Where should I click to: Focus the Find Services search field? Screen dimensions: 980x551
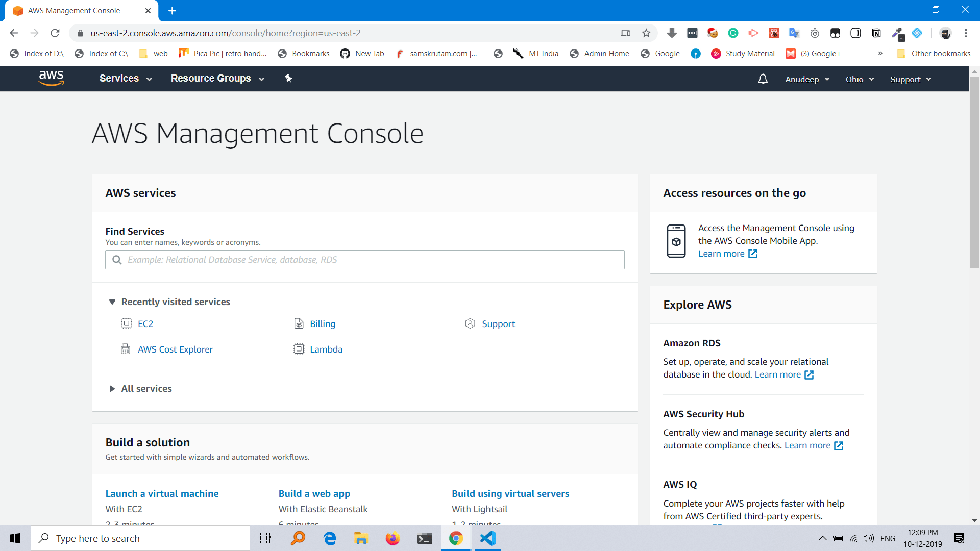click(x=364, y=260)
